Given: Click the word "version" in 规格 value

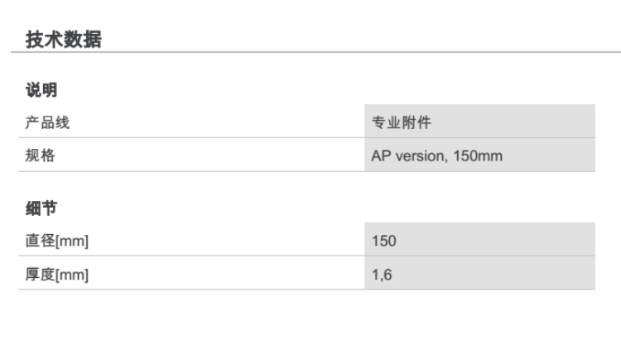Looking at the screenshot, I should [x=418, y=156].
